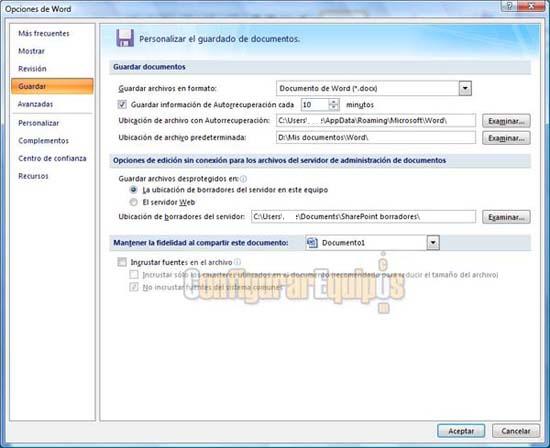Select 'La ubicación de borradores del servidor' radio

coord(133,190)
